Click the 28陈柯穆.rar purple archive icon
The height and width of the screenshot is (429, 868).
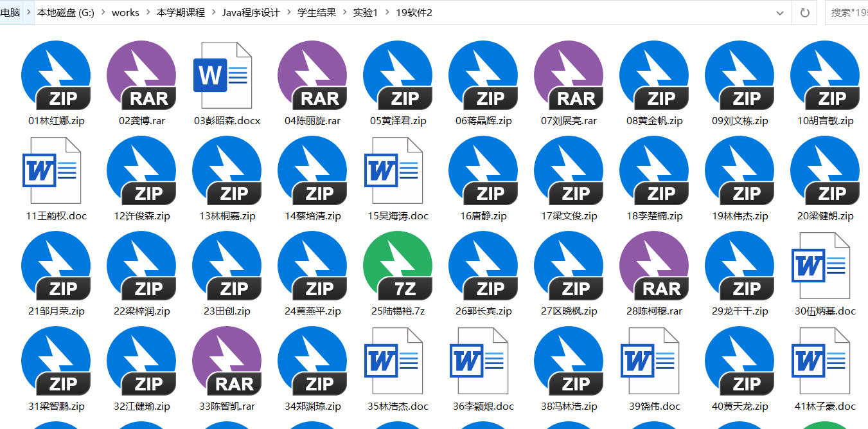654,266
